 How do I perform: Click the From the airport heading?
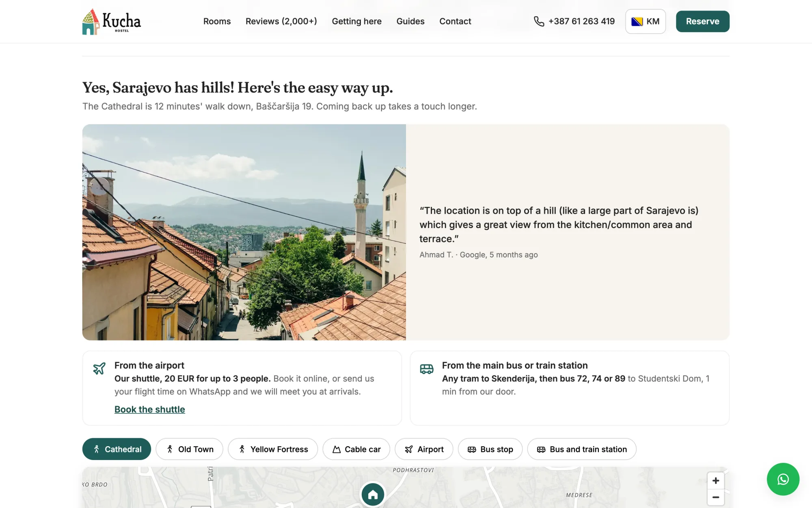click(149, 365)
